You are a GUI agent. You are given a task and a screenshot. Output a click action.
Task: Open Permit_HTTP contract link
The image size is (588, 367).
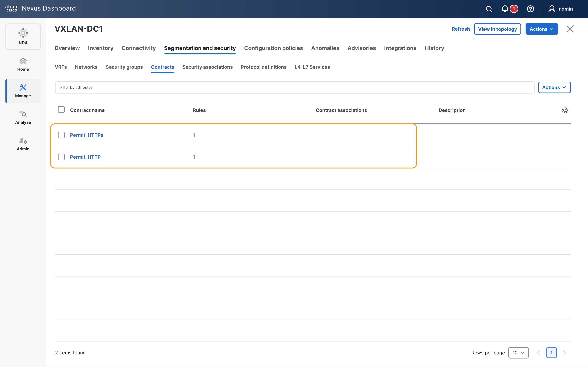click(85, 157)
